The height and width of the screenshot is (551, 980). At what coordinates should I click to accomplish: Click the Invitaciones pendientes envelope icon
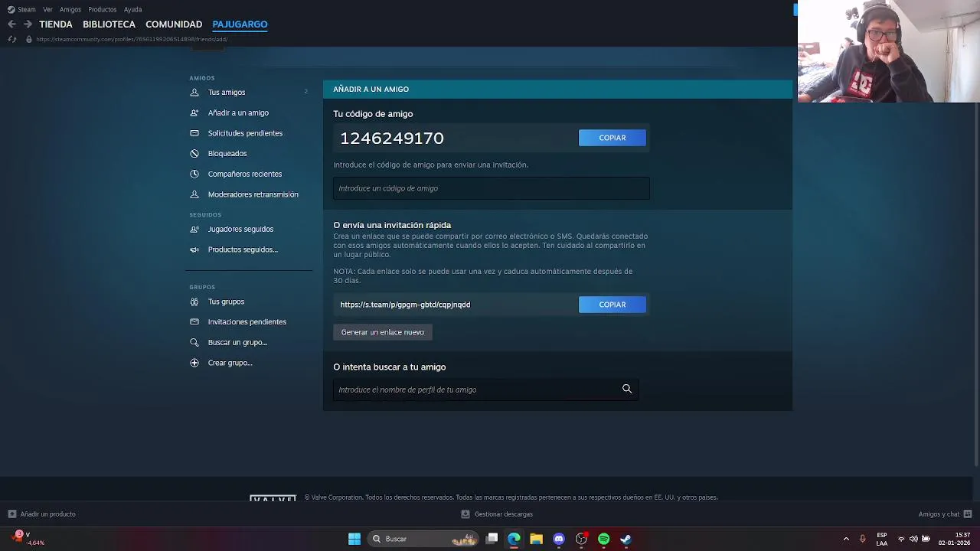click(194, 322)
